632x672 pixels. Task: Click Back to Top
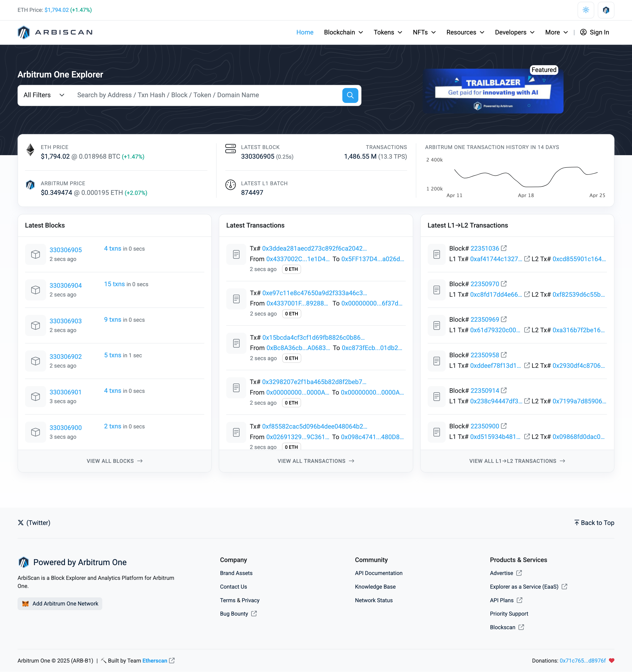coord(594,523)
